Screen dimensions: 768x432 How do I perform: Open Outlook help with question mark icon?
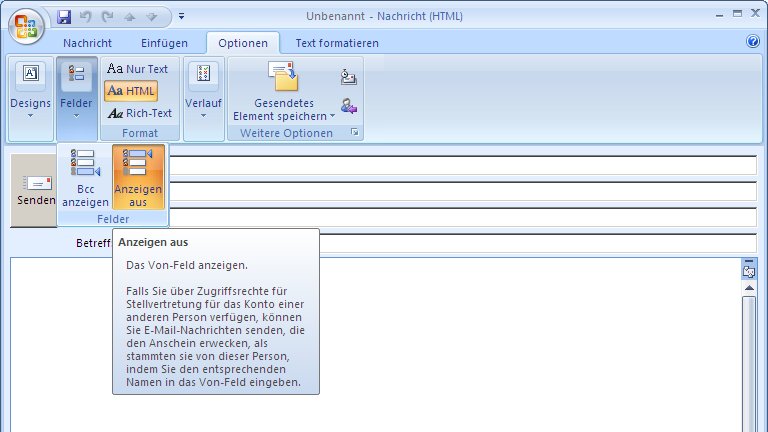(753, 41)
